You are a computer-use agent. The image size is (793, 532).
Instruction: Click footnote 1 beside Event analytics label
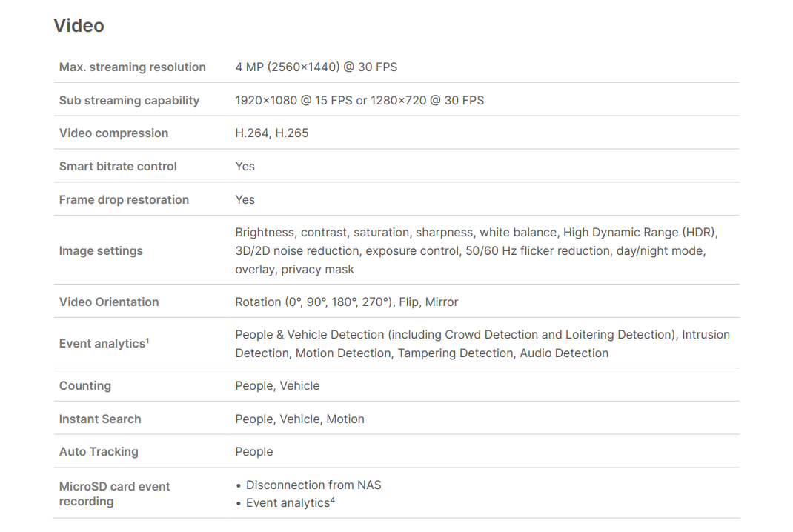point(147,340)
